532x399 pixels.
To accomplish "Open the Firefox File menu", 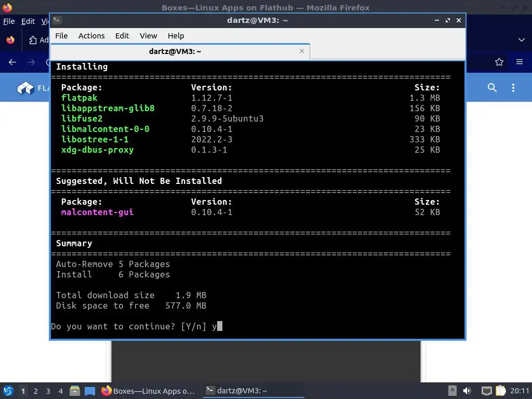I will tap(9, 21).
